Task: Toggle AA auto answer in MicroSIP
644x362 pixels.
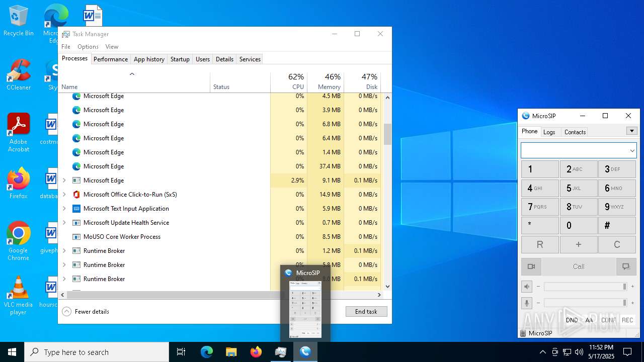Action: 589,320
